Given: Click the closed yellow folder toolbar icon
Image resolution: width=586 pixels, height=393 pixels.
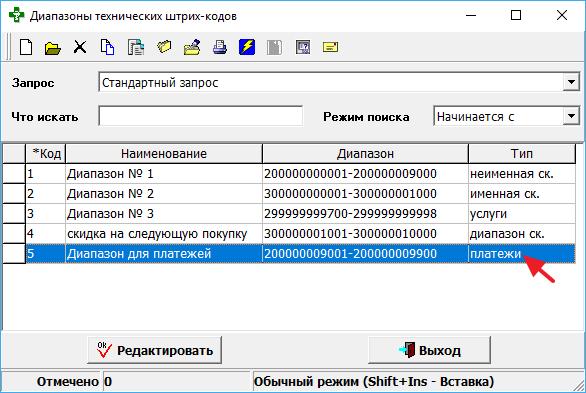Looking at the screenshot, I should coord(164,47).
